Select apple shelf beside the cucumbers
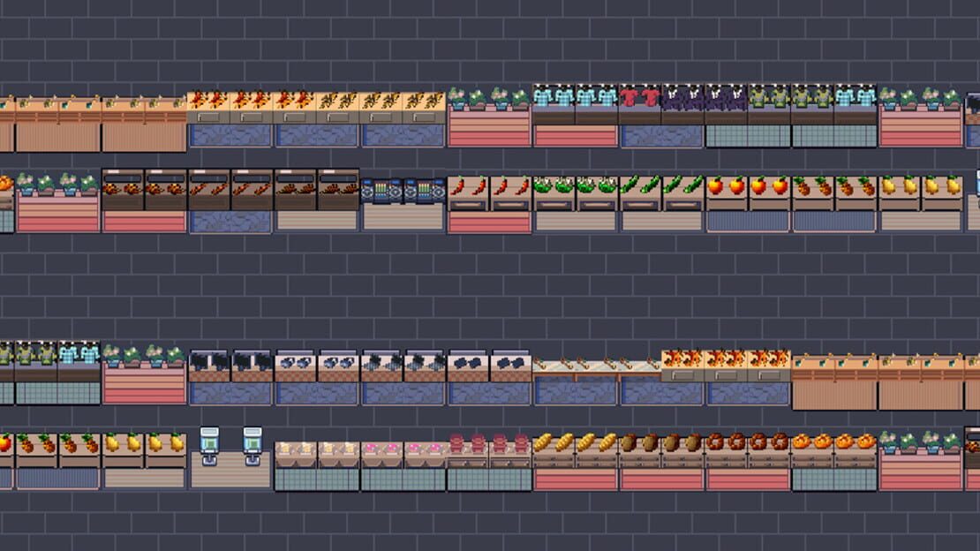This screenshot has width=980, height=551. point(748,204)
